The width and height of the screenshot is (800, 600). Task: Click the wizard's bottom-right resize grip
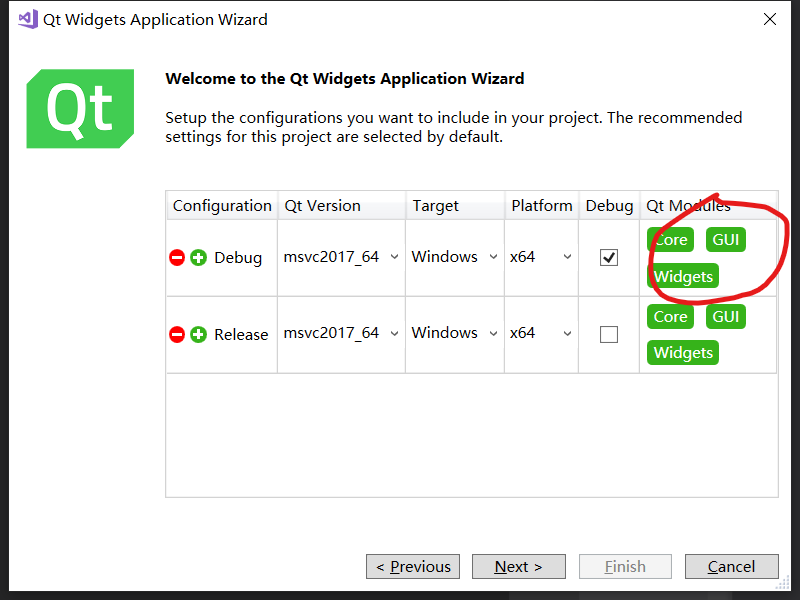click(783, 583)
